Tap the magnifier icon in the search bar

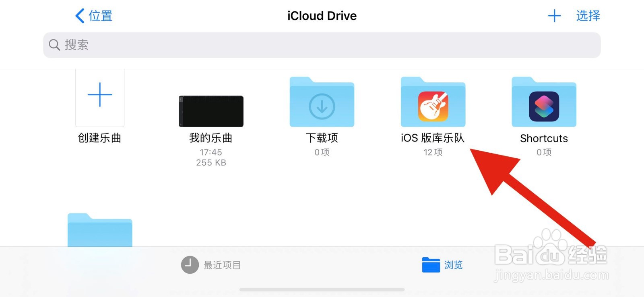(x=54, y=45)
